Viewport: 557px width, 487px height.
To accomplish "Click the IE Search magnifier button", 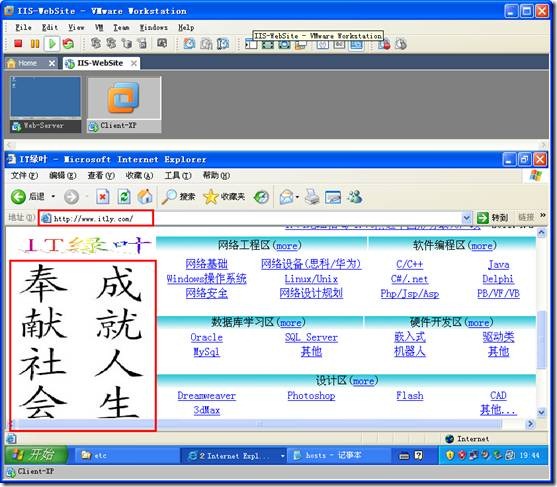I will [x=178, y=196].
